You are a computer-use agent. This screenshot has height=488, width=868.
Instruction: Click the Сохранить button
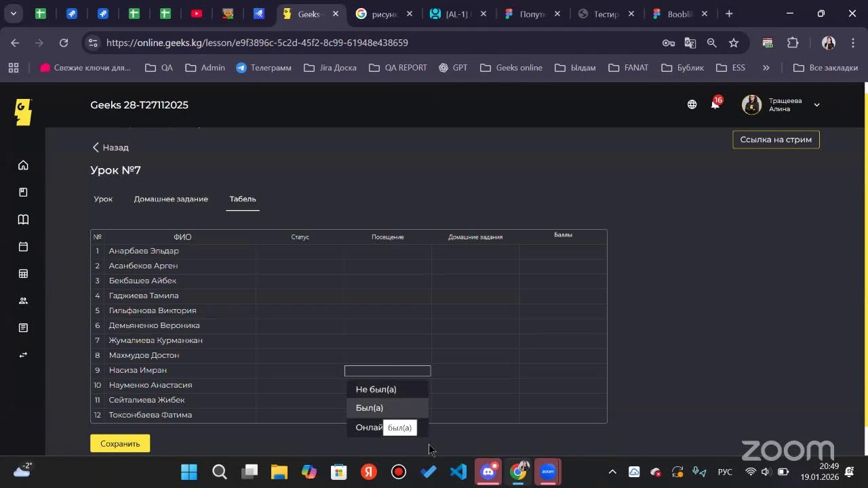[120, 443]
